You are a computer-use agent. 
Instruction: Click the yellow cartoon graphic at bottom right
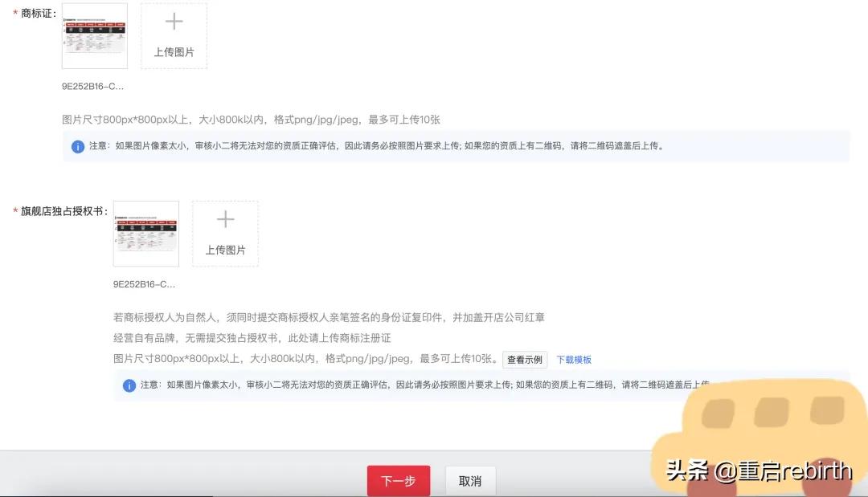(768, 422)
